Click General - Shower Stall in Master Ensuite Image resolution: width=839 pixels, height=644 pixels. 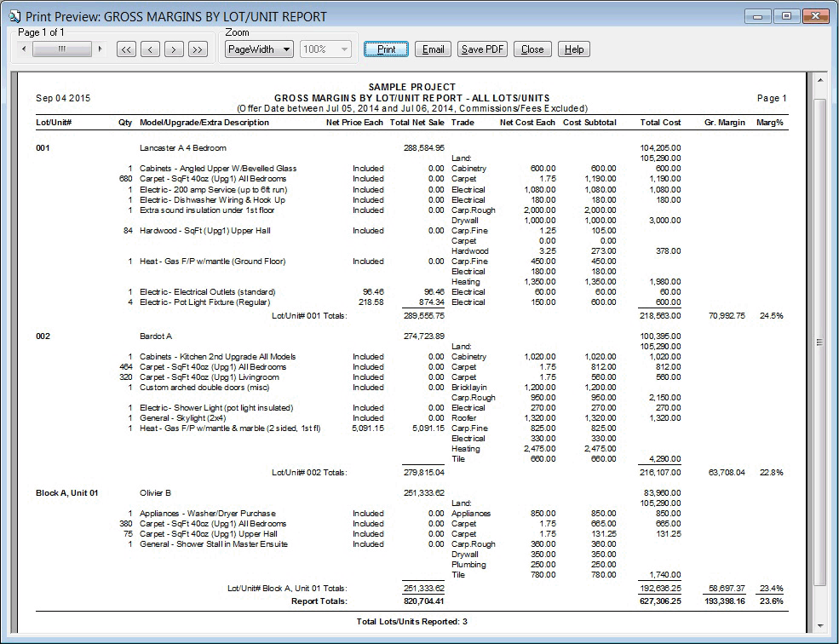click(214, 544)
